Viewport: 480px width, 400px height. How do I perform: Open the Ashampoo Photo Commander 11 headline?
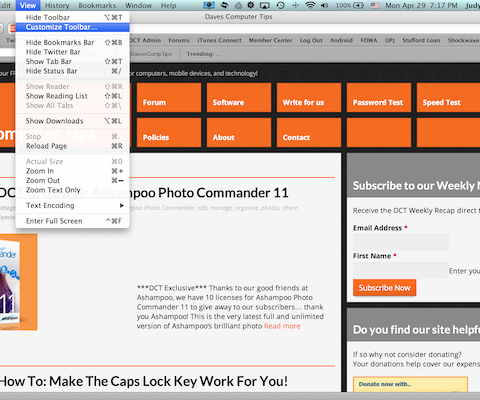click(x=144, y=193)
